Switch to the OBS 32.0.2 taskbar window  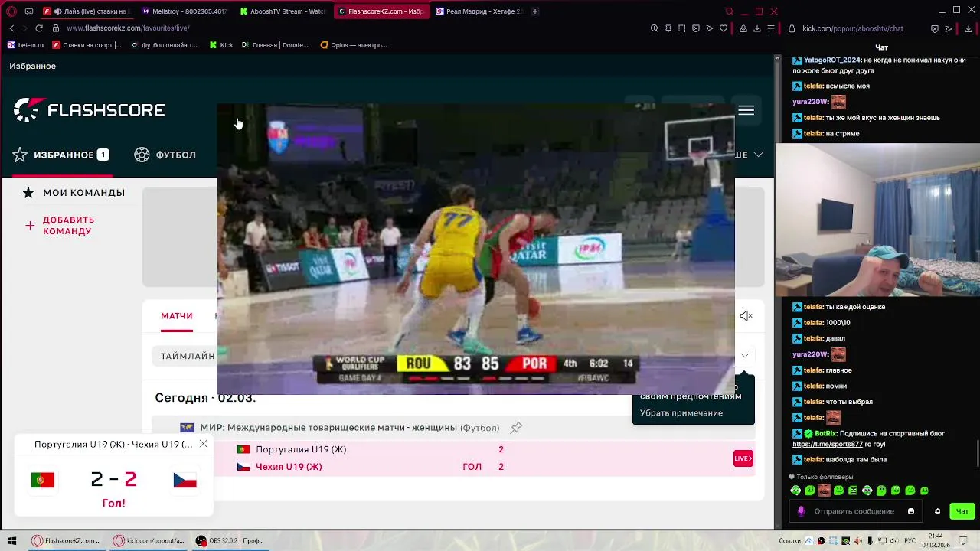pyautogui.click(x=229, y=541)
